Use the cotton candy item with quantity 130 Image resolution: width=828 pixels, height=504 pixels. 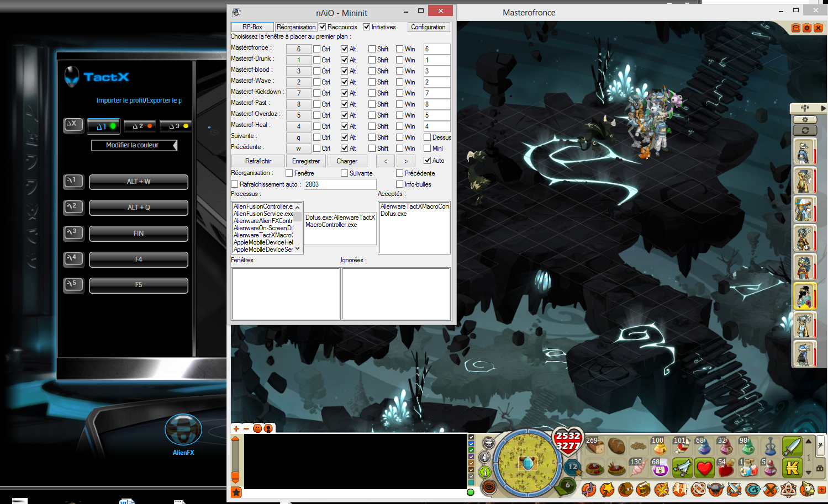click(x=639, y=468)
